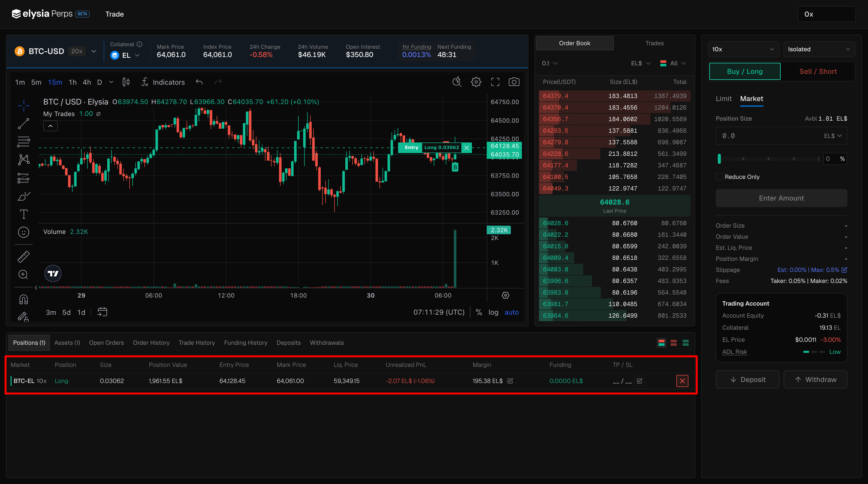Edit TP / SL for BTC-EL position
This screenshot has width=868, height=484.
click(x=639, y=381)
